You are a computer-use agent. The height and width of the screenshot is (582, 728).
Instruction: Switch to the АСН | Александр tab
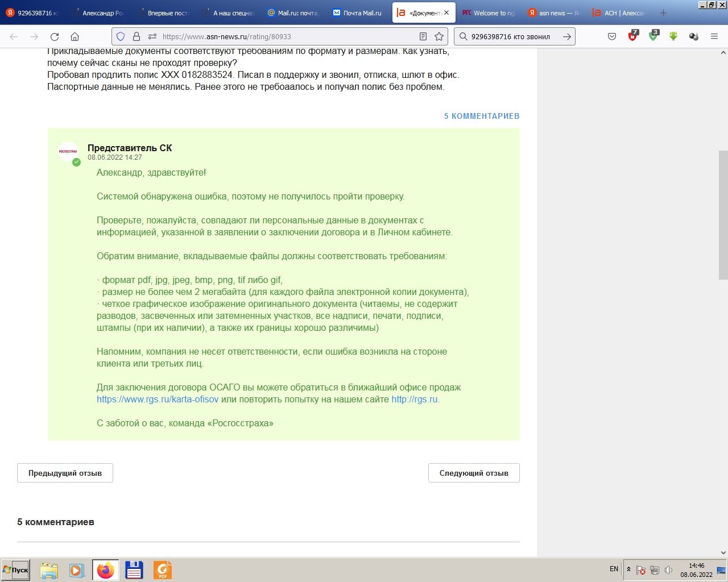click(x=619, y=13)
